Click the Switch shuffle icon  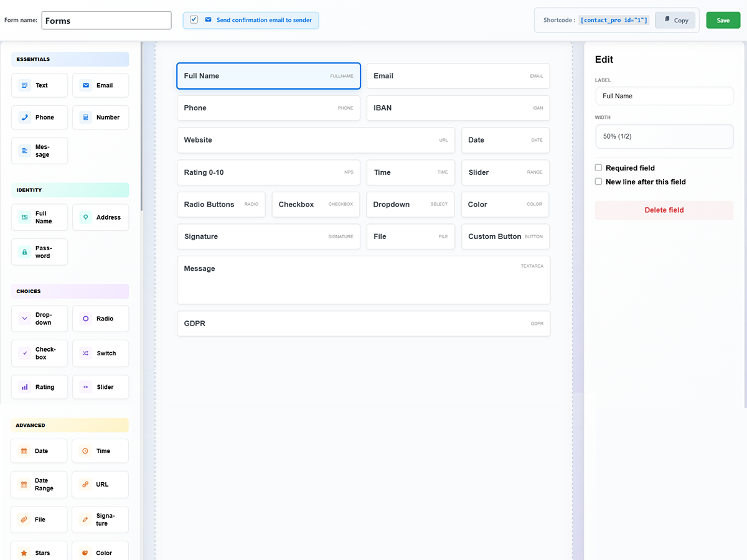(86, 353)
